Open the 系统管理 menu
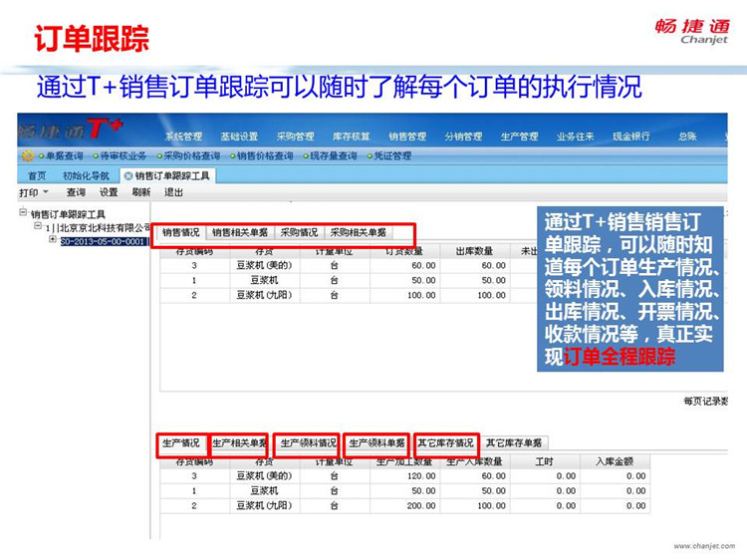The height and width of the screenshot is (560, 747). [184, 137]
